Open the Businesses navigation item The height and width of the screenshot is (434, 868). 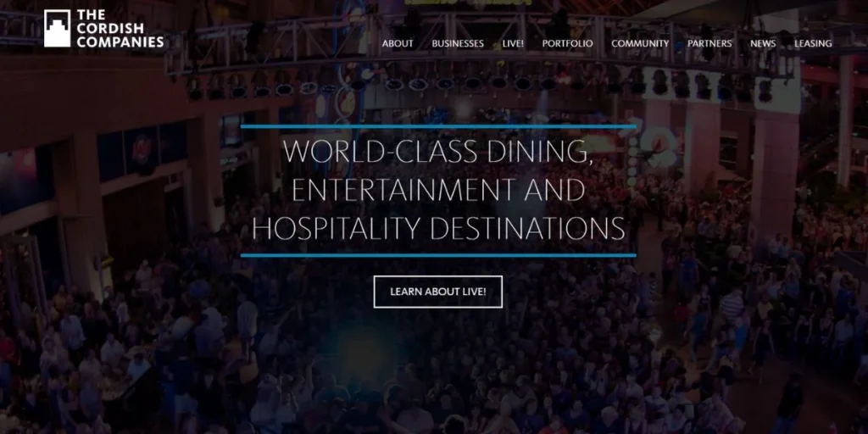pyautogui.click(x=458, y=44)
